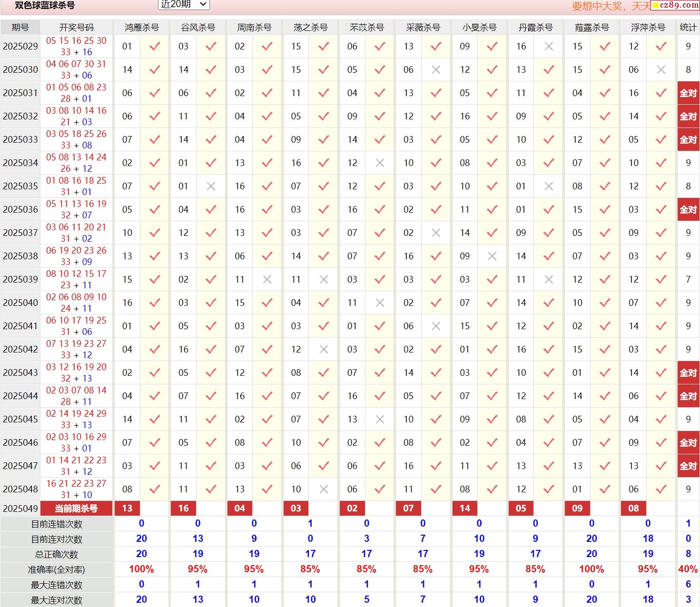Click the 准确率(全对率) row label
The height and width of the screenshot is (607, 700).
[57, 570]
